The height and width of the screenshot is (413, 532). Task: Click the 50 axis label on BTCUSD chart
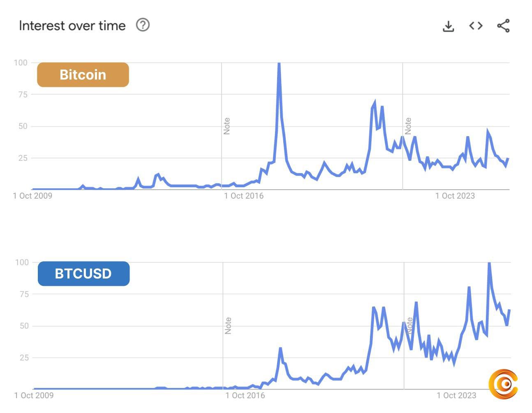pos(24,326)
